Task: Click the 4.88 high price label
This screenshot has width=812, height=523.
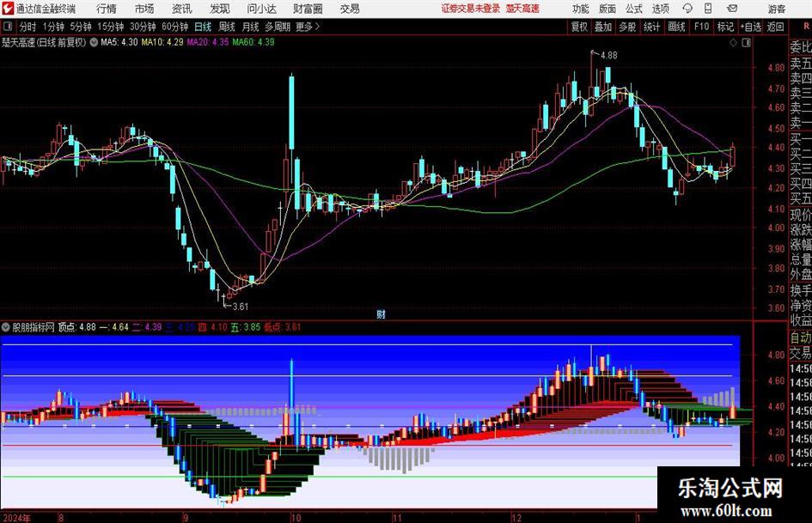Action: coord(608,55)
